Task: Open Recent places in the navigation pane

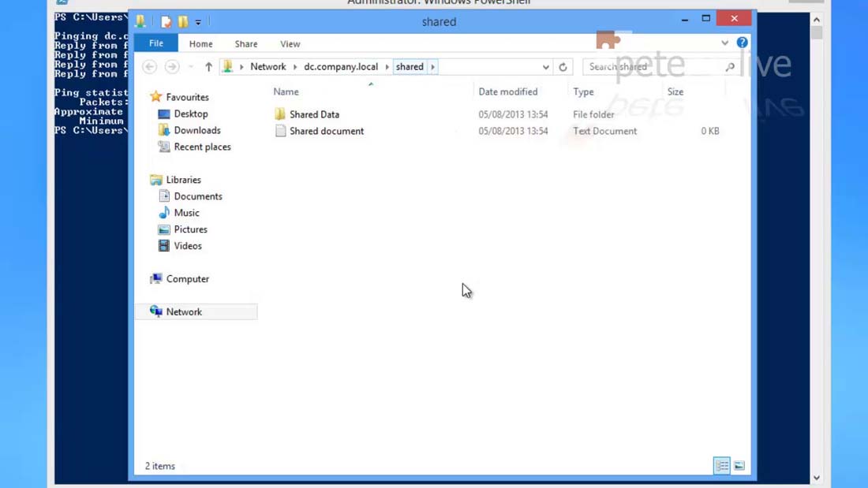Action: pyautogui.click(x=203, y=147)
